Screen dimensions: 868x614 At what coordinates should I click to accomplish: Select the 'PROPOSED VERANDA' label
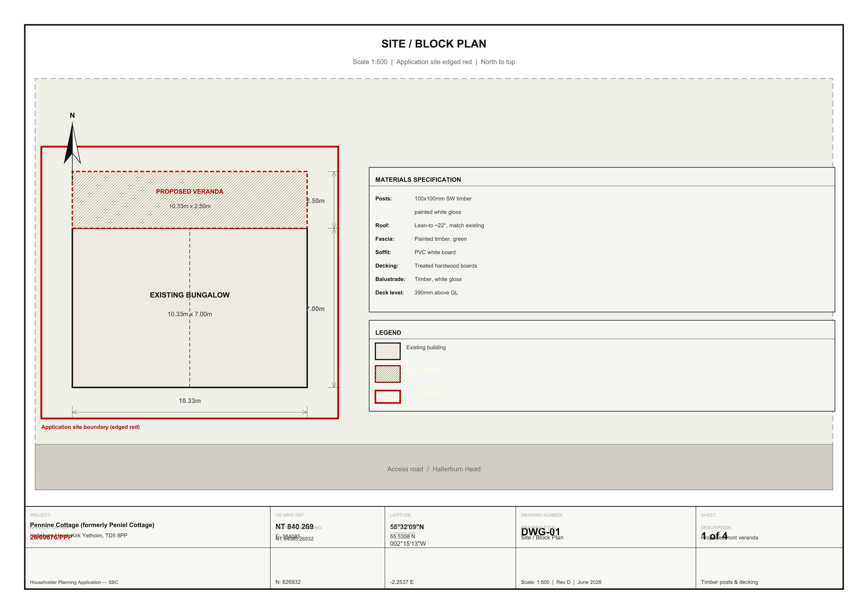point(189,191)
